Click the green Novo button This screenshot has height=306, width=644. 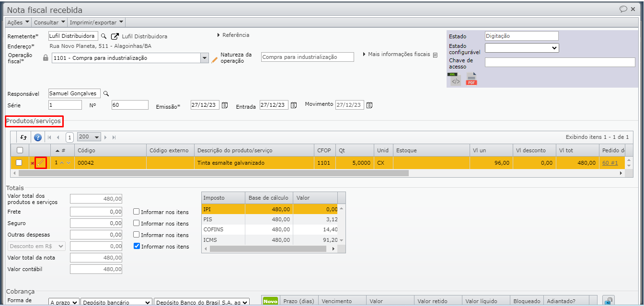click(270, 301)
